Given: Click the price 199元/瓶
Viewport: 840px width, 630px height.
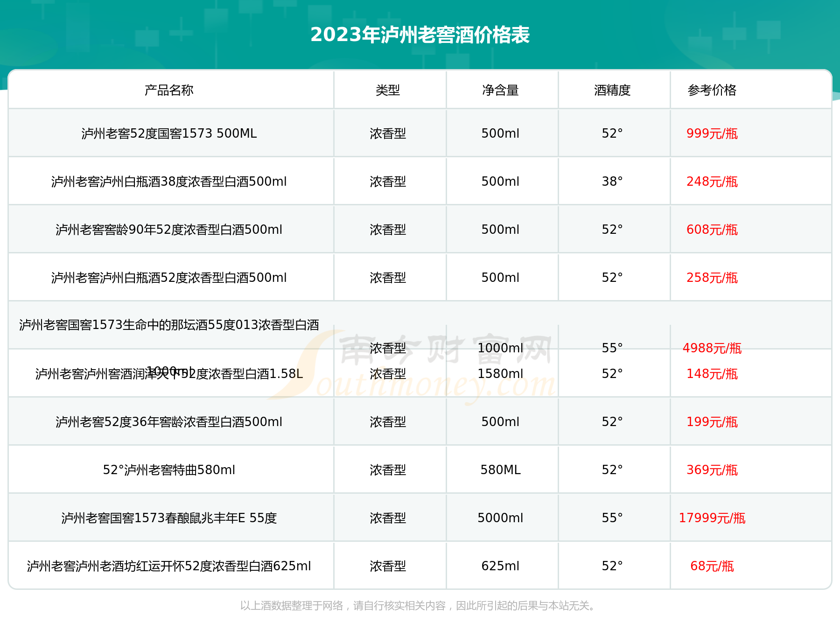Looking at the screenshot, I should click(x=712, y=422).
